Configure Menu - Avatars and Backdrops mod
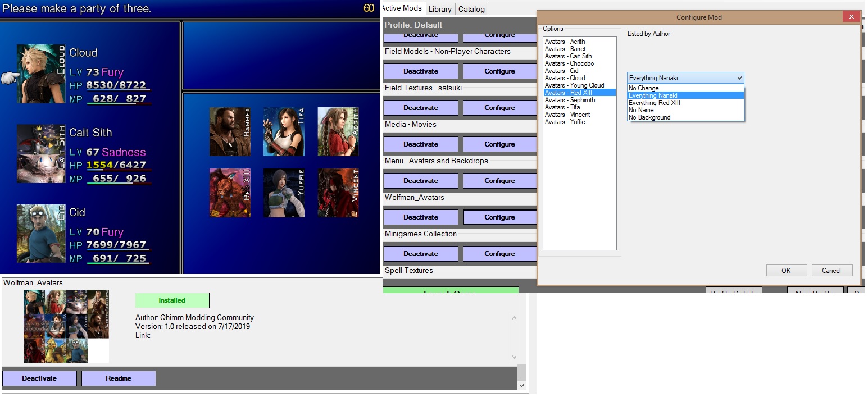Viewport: 868px width, 397px height. coord(499,181)
